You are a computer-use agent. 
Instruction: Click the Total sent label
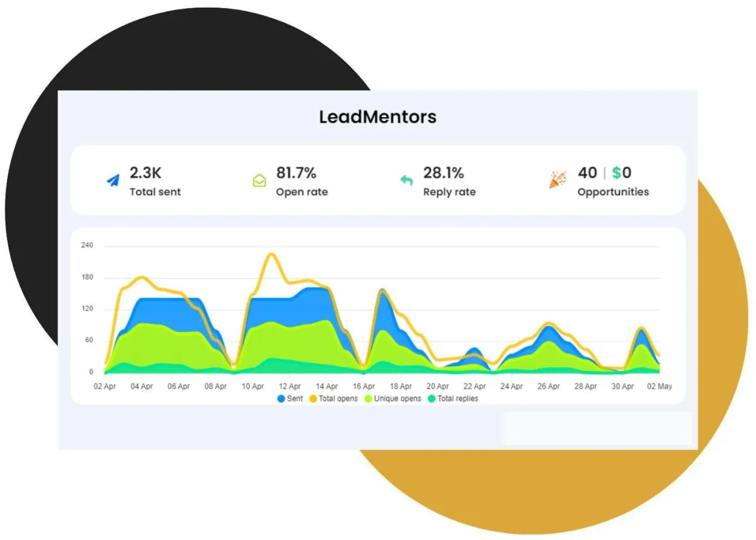pyautogui.click(x=155, y=192)
